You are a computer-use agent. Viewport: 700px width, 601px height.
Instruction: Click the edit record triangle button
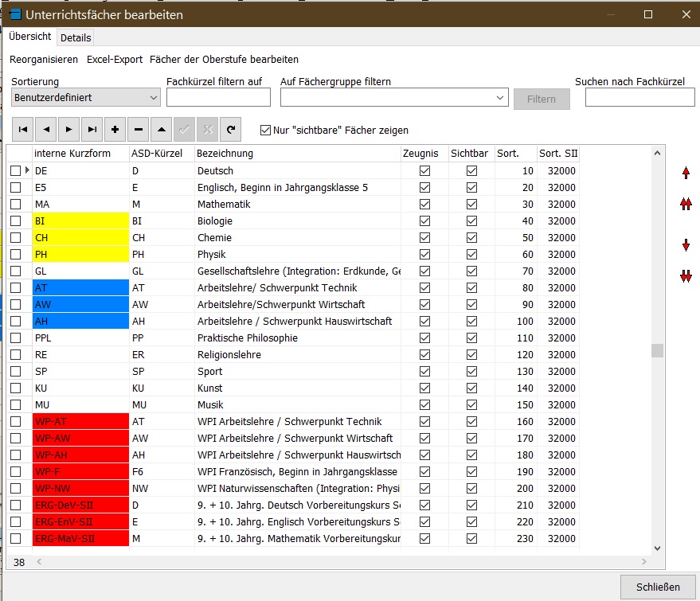162,130
